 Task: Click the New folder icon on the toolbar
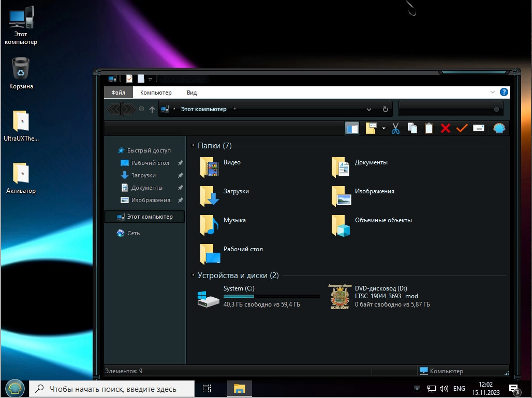pos(371,128)
